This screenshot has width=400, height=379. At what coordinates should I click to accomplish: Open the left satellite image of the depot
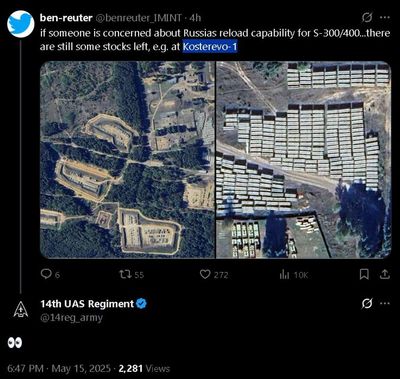click(x=127, y=160)
